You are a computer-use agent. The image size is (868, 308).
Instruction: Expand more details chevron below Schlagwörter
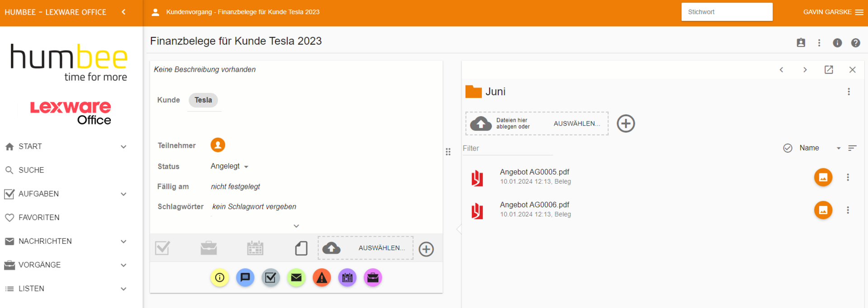(296, 226)
